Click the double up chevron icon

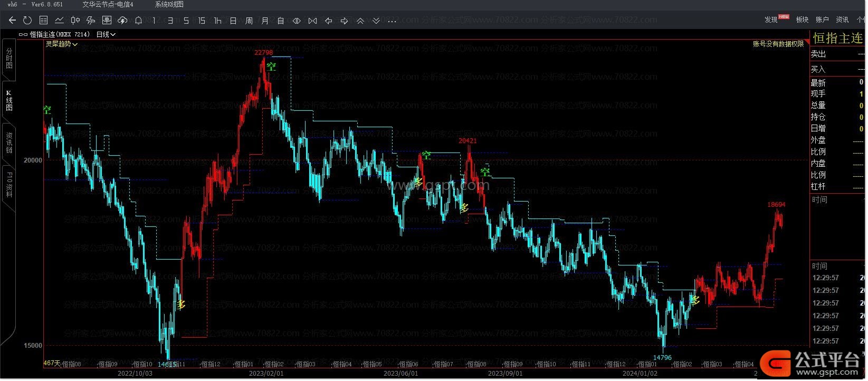360,21
